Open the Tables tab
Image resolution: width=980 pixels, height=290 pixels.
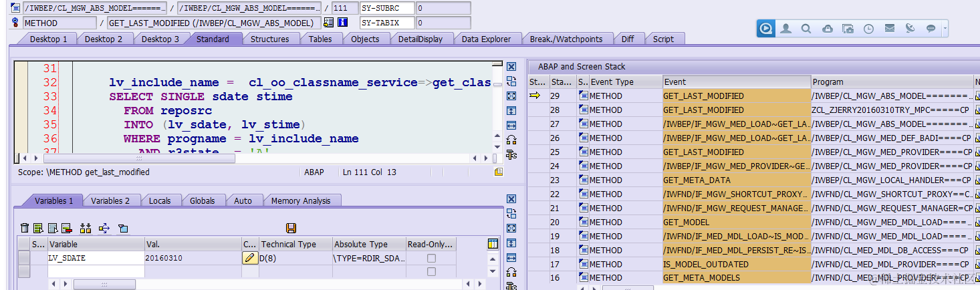pyautogui.click(x=320, y=39)
